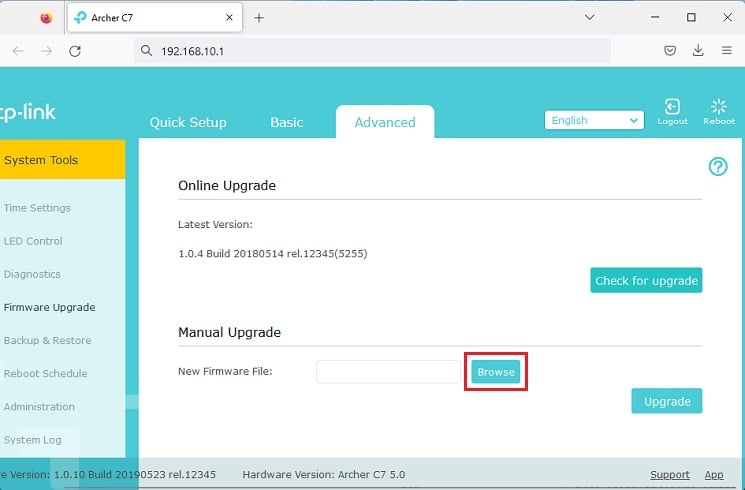This screenshot has width=745, height=490.
Task: Open the browser downloads panel
Action: click(x=698, y=50)
